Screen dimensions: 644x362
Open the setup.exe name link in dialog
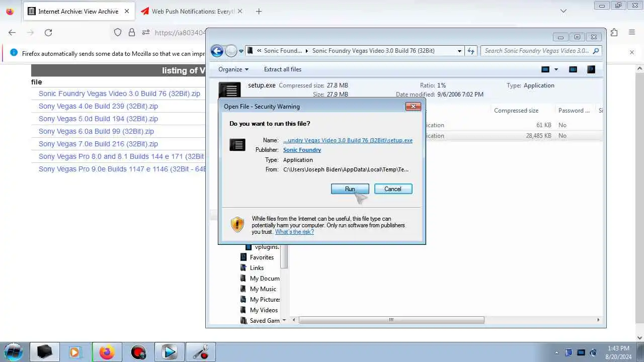click(x=348, y=140)
